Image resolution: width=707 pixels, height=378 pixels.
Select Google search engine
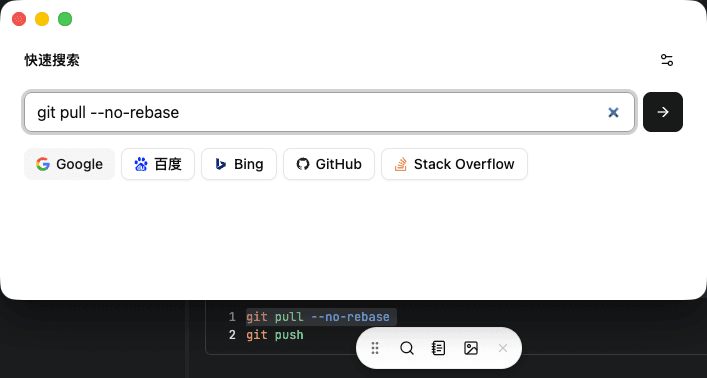[69, 164]
